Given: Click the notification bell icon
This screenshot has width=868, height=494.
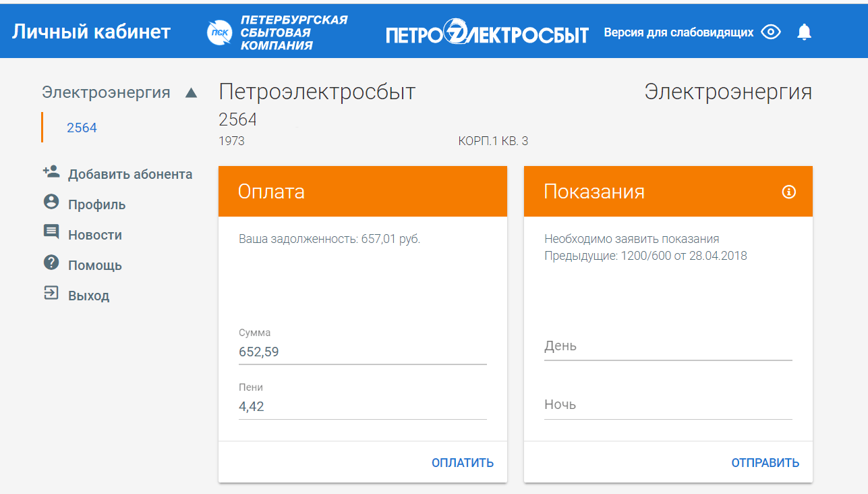Looking at the screenshot, I should click(x=804, y=32).
